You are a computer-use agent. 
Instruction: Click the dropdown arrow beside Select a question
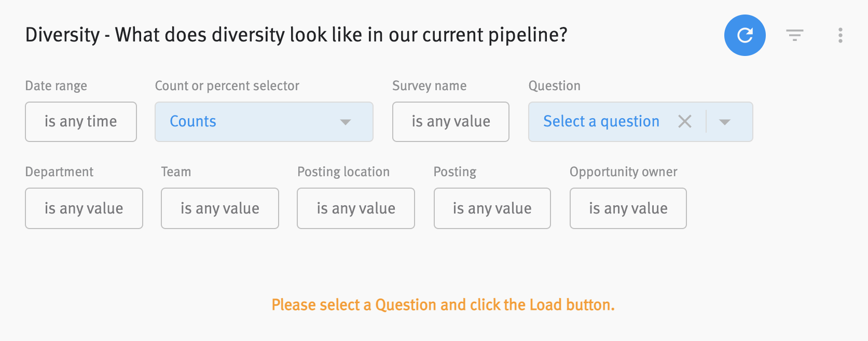725,122
